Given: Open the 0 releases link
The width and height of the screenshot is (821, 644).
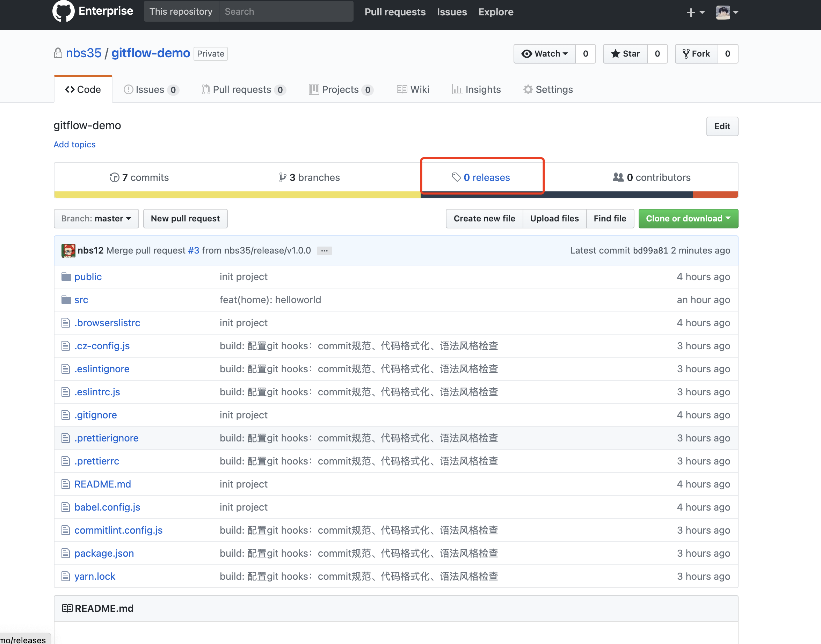Looking at the screenshot, I should (481, 177).
